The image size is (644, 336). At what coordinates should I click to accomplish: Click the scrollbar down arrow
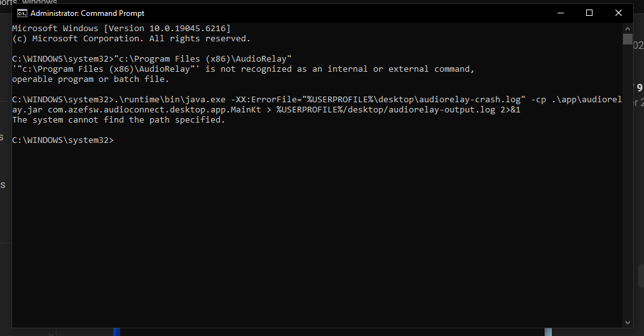627,322
